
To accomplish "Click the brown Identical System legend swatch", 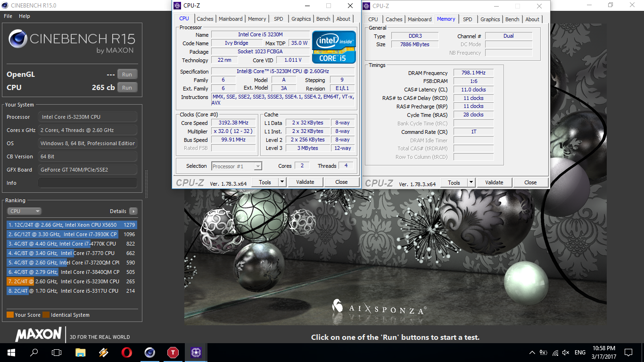I will [46, 315].
